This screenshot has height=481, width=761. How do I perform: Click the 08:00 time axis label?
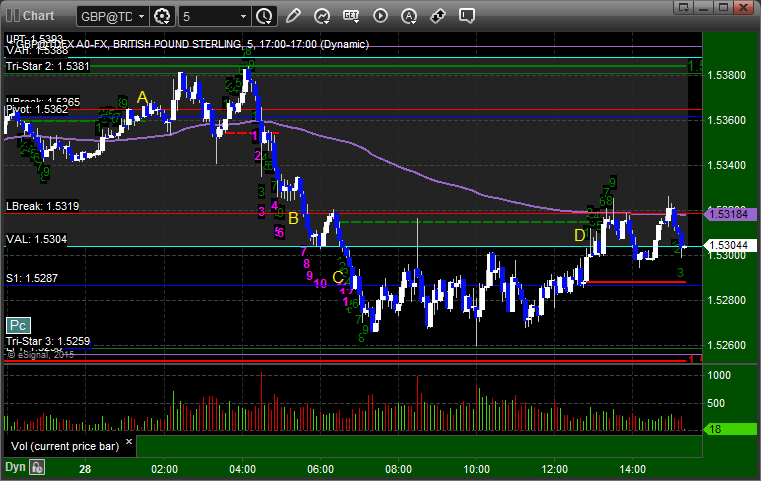tap(398, 469)
